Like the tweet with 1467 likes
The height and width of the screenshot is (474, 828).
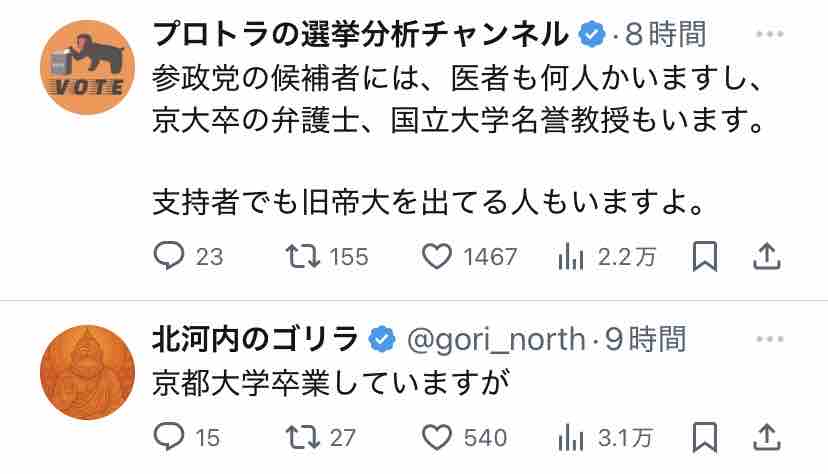pyautogui.click(x=437, y=257)
